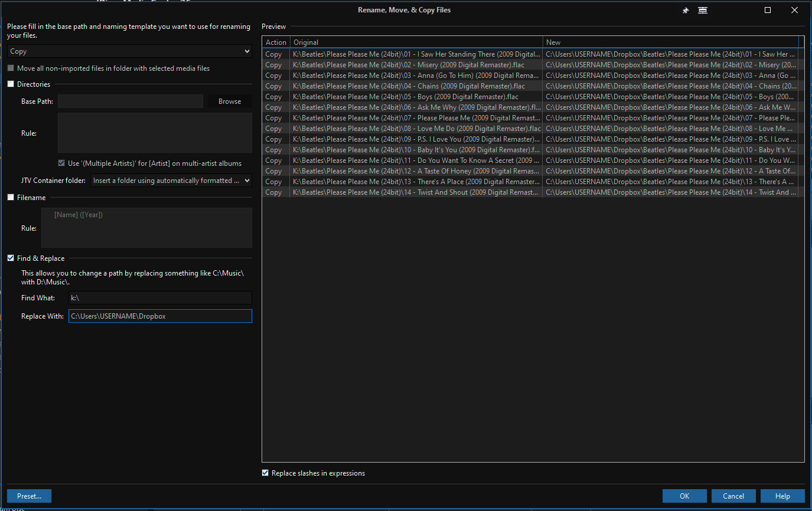Enable the Filename checkbox
Viewport: 812px width, 511px height.
coord(11,198)
